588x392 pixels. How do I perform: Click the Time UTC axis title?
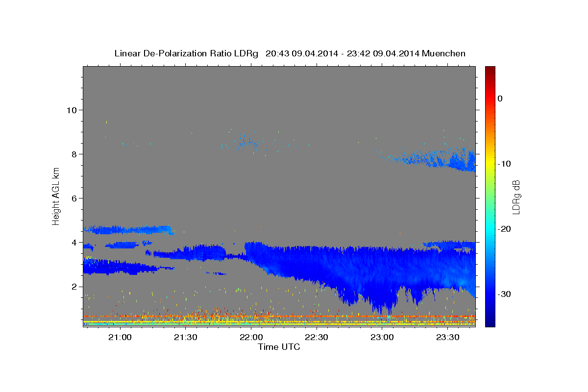point(279,347)
